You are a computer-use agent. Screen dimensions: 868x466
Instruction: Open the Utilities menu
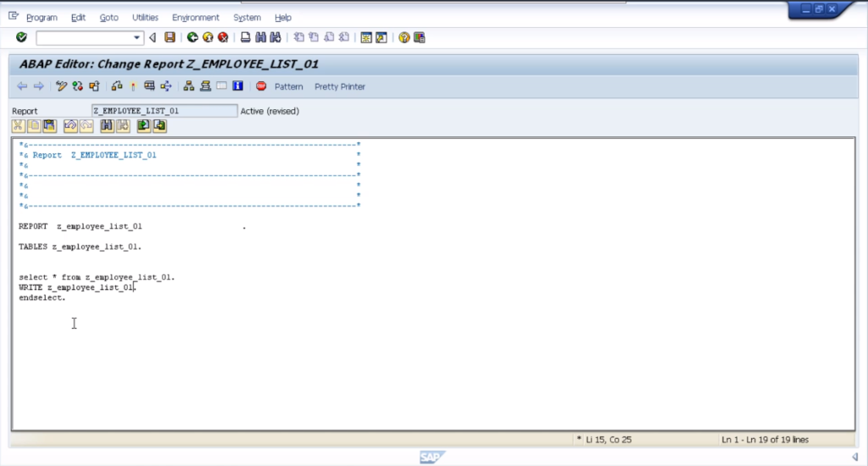145,18
